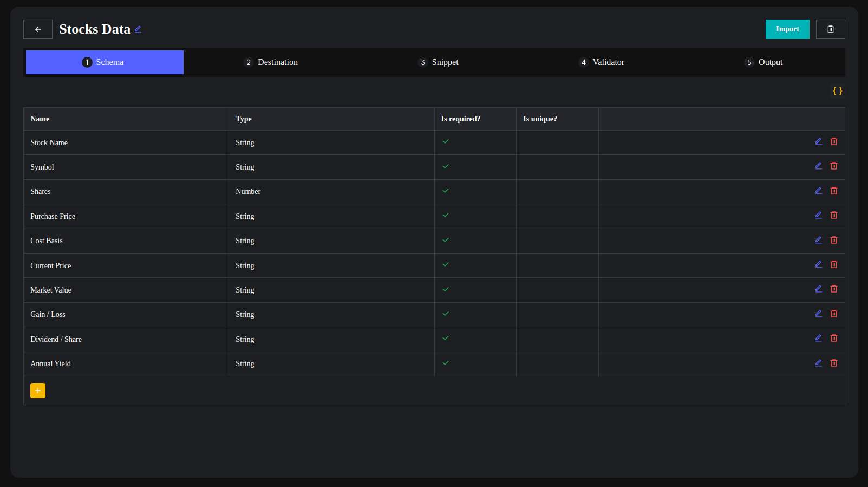This screenshot has height=487, width=868.
Task: Click the Purchase Price field name
Action: [53, 216]
